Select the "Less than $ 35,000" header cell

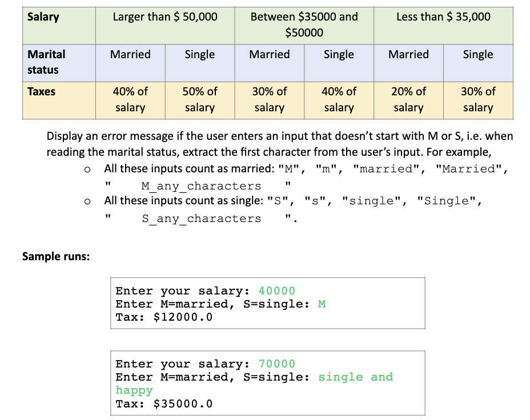pyautogui.click(x=443, y=26)
